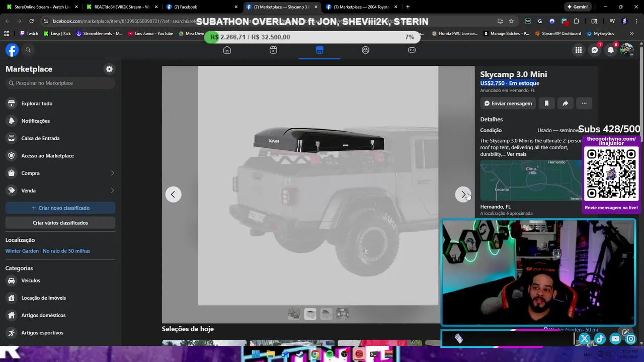Click Criar vários classificados button
The image size is (644, 362).
point(60,223)
